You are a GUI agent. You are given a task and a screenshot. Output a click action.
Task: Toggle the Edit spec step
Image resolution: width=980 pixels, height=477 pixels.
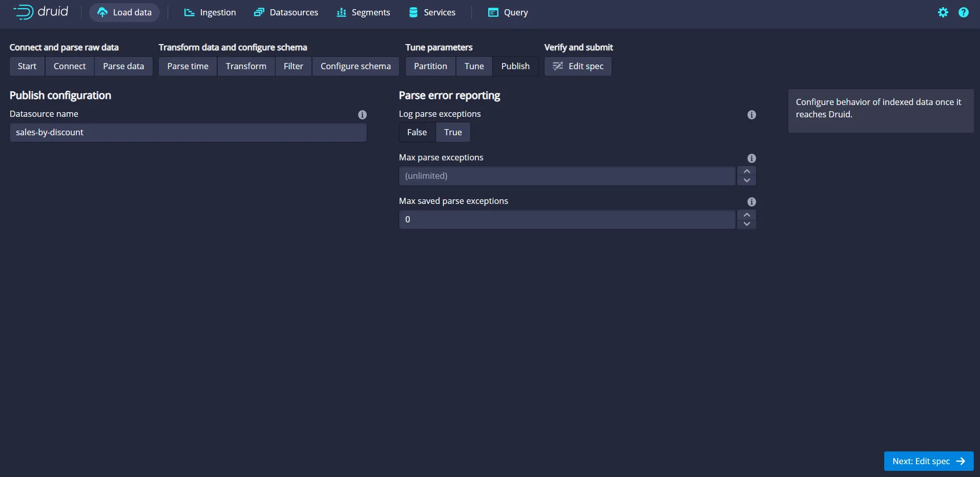(577, 66)
